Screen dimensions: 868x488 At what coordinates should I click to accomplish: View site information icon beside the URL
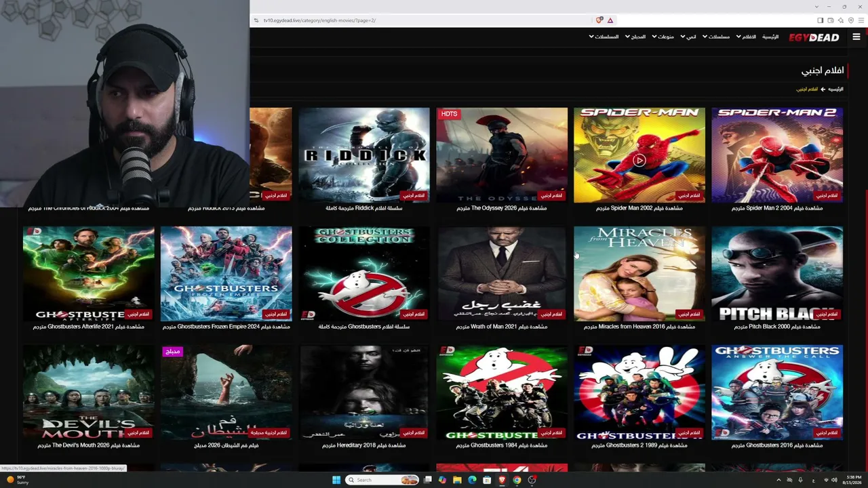(256, 20)
